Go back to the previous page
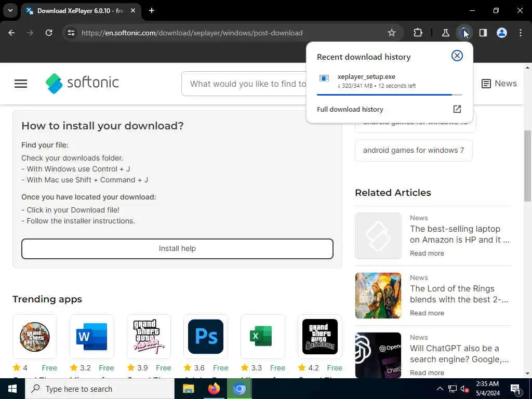The width and height of the screenshot is (532, 399). [11, 33]
